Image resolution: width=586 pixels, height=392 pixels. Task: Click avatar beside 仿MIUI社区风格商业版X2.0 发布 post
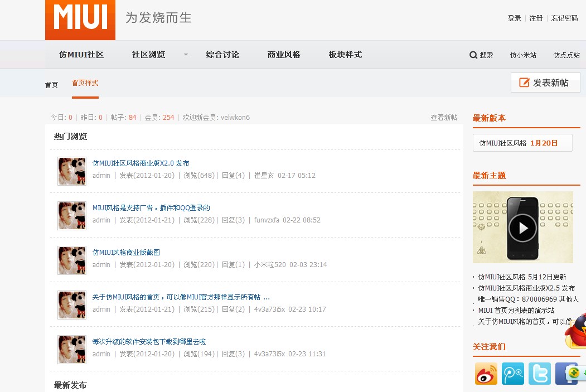72,171
